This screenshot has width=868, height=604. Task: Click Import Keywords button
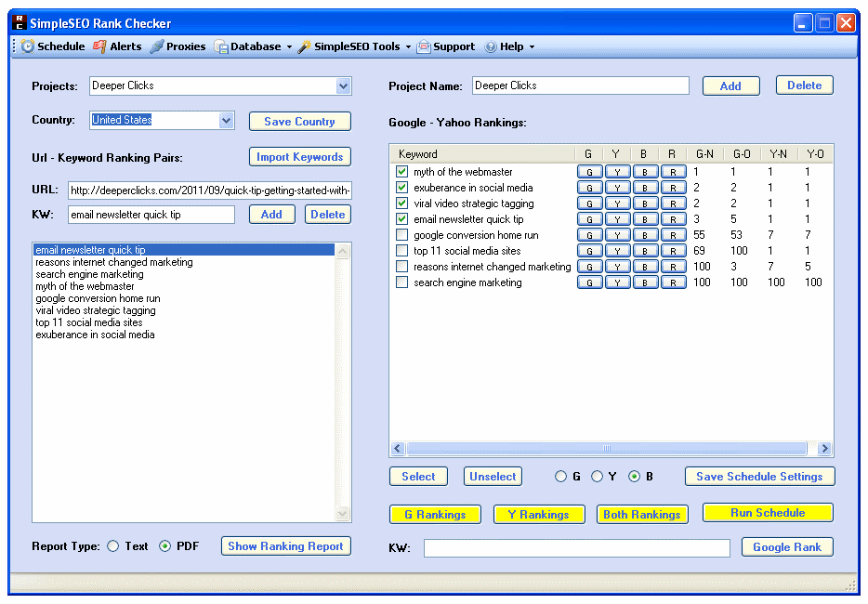point(299,157)
